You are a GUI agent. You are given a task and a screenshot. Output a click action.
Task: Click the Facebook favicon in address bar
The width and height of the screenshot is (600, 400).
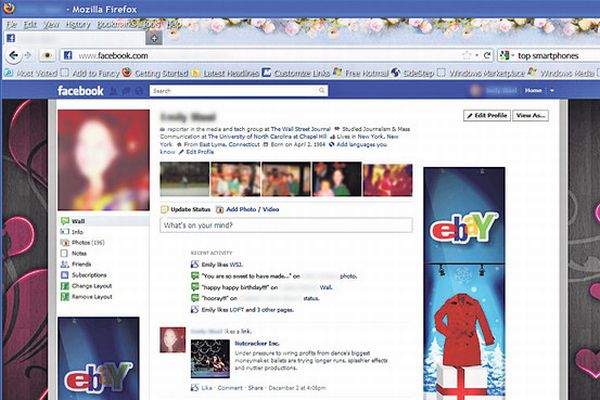(68, 56)
